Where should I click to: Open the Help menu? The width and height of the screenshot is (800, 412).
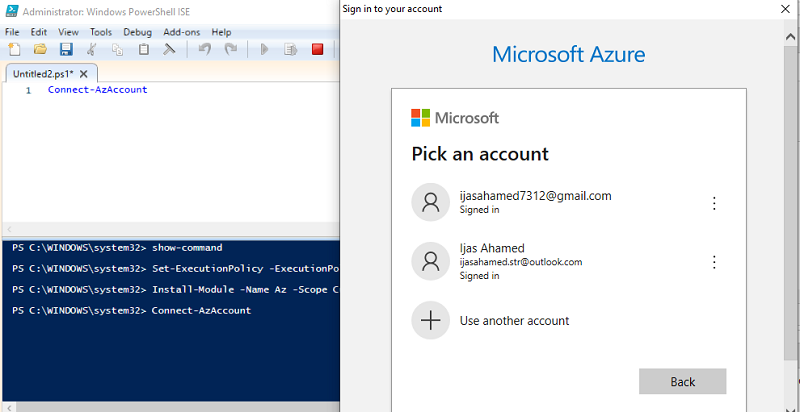click(221, 32)
